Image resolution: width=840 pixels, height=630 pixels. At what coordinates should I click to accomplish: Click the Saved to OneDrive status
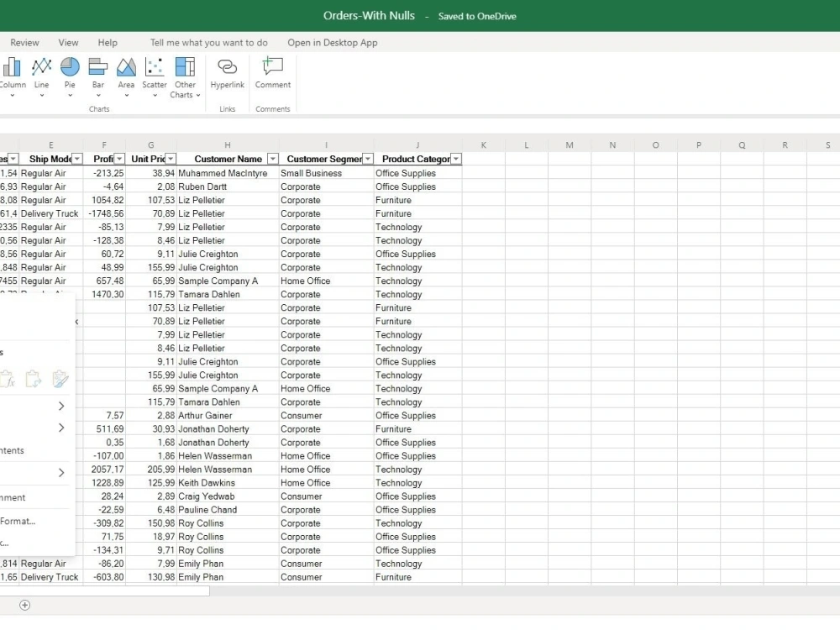tap(477, 16)
